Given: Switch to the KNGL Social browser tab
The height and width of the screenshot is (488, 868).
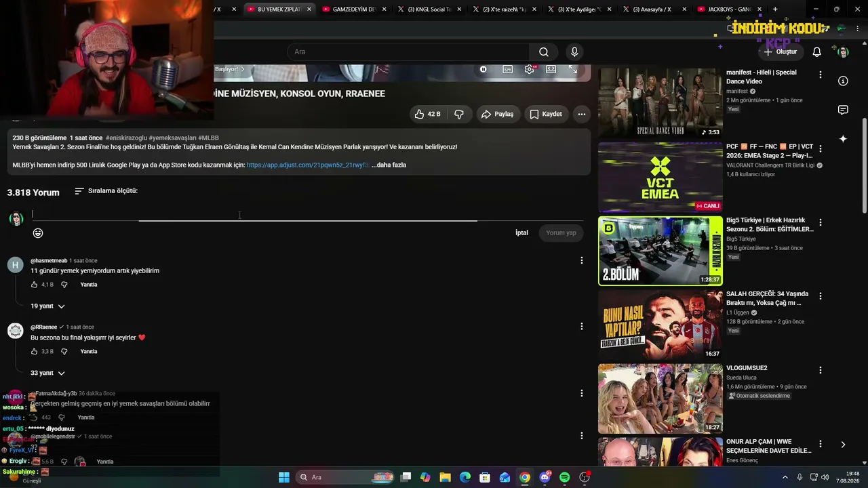Looking at the screenshot, I should [x=429, y=9].
